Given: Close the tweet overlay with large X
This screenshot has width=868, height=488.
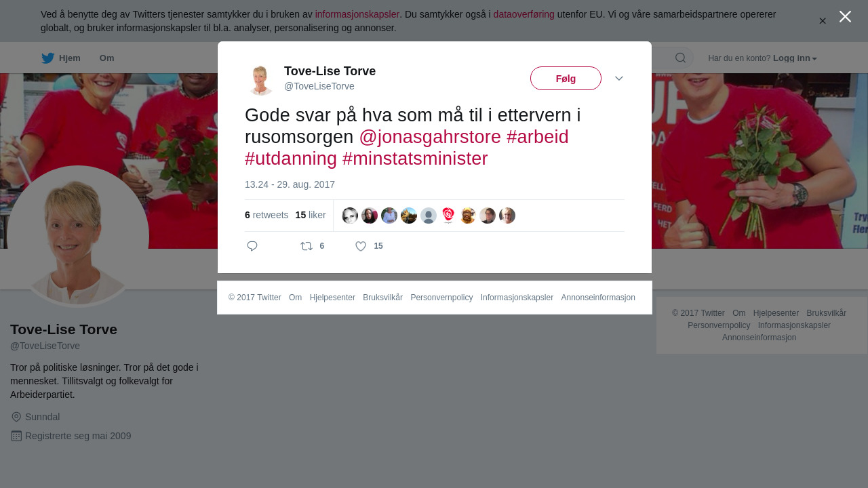Looking at the screenshot, I should (845, 16).
